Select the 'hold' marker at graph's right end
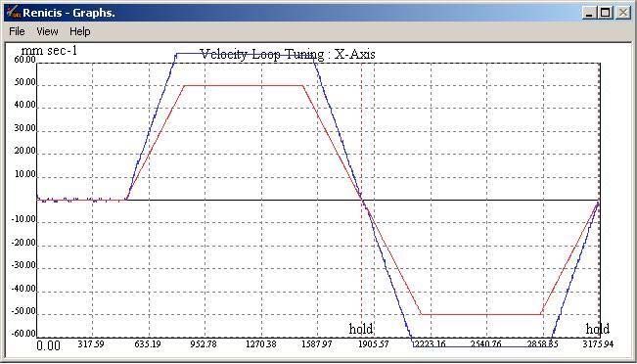Screen dimensions: 637x364 tap(597, 329)
